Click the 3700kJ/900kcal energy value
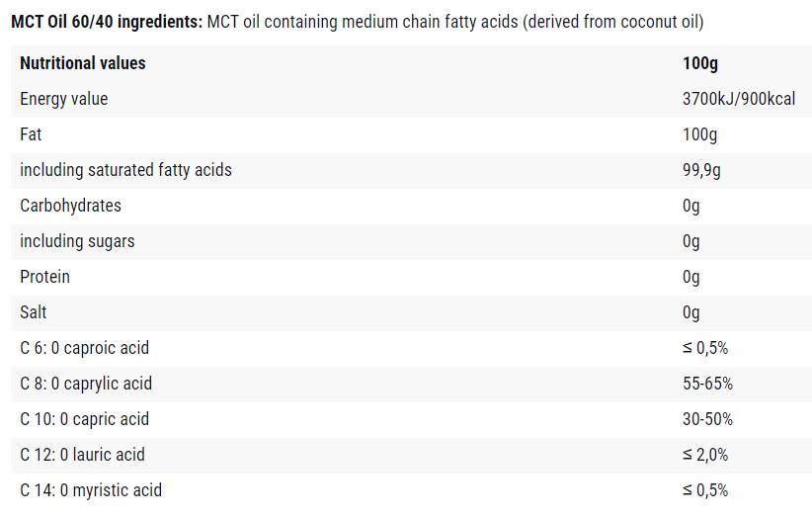Screen dimensions: 812x519 click(738, 99)
